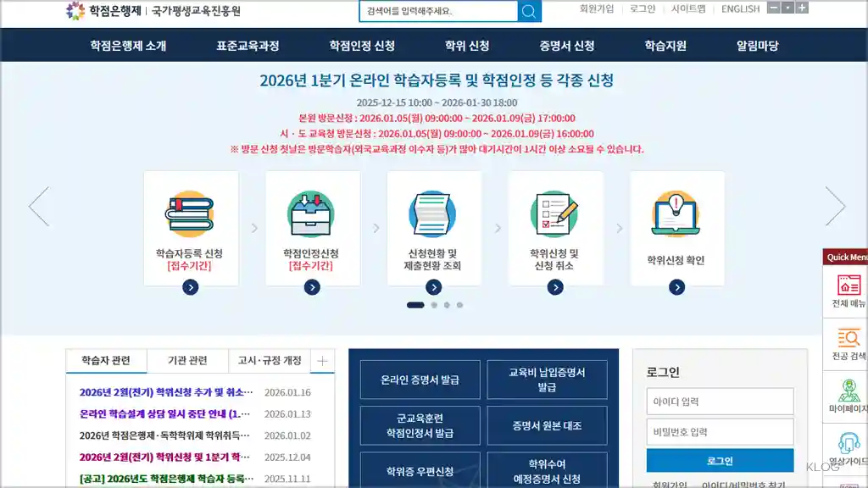
Task: Switch site language to ENGLISH
Action: coord(742,9)
